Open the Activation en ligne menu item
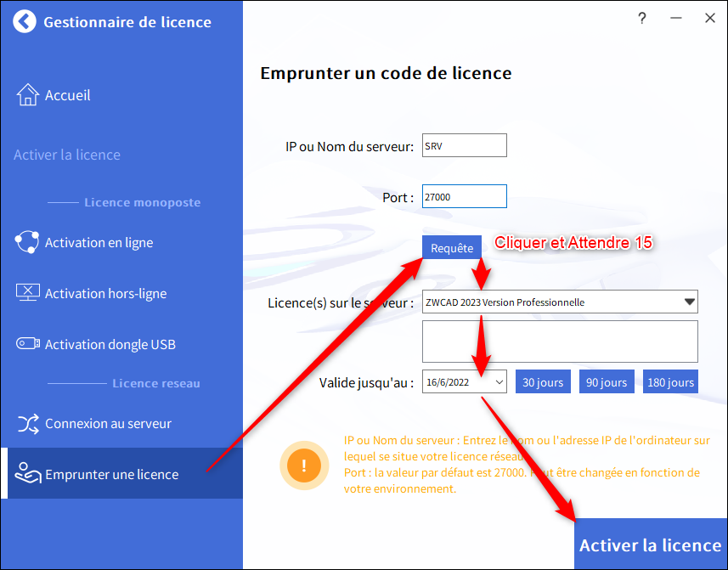The height and width of the screenshot is (570, 728). [99, 242]
